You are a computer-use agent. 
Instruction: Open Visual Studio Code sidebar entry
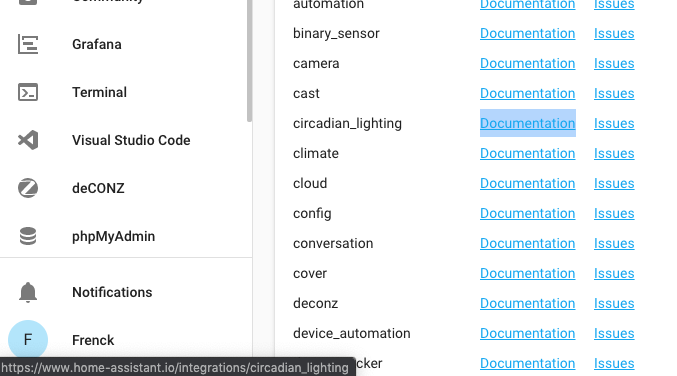[131, 140]
